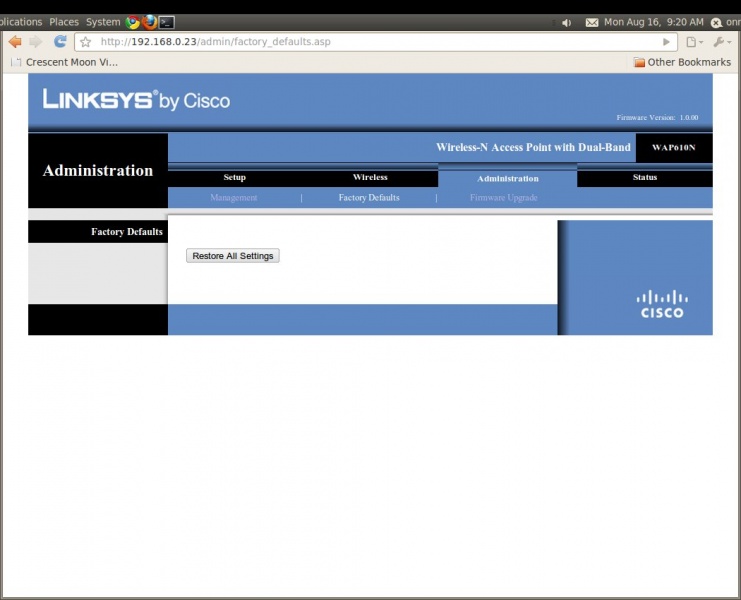The width and height of the screenshot is (741, 600).
Task: Select the Administration tab
Action: point(508,179)
